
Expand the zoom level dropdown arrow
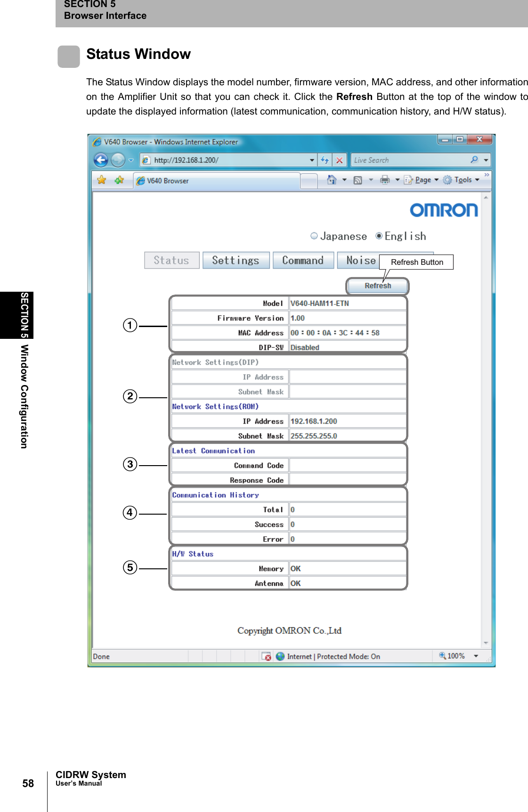(x=476, y=656)
